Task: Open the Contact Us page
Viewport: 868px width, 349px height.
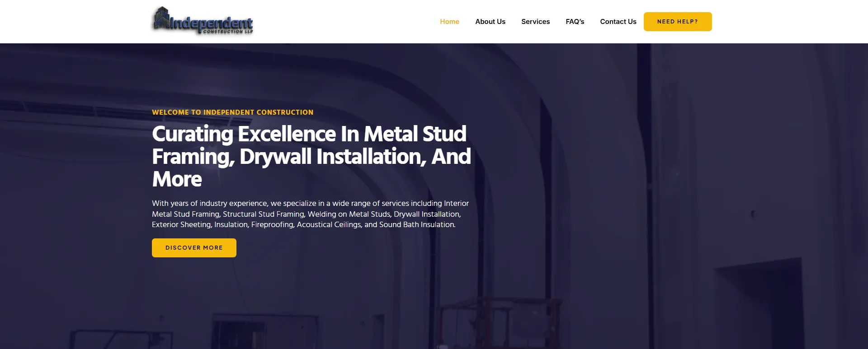Action: point(618,22)
